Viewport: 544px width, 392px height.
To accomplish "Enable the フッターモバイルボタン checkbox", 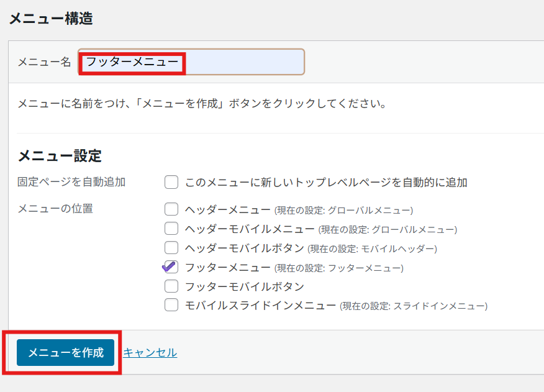I will click(x=171, y=286).
